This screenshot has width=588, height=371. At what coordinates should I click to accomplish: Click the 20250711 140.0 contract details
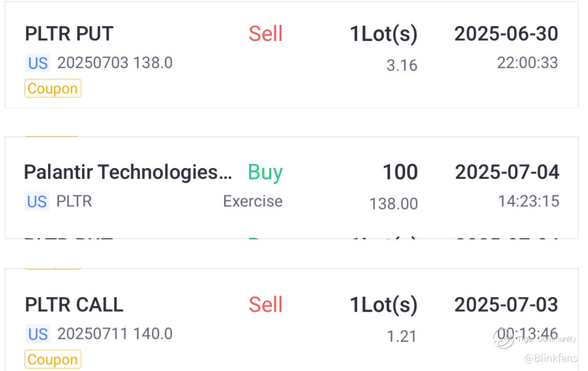pos(115,334)
